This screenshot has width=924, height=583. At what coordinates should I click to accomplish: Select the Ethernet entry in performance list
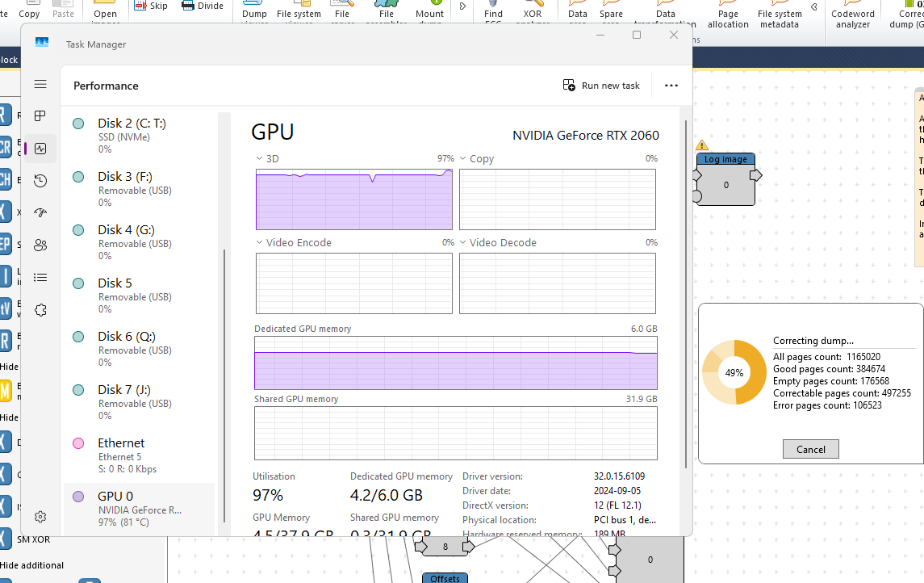(139, 455)
